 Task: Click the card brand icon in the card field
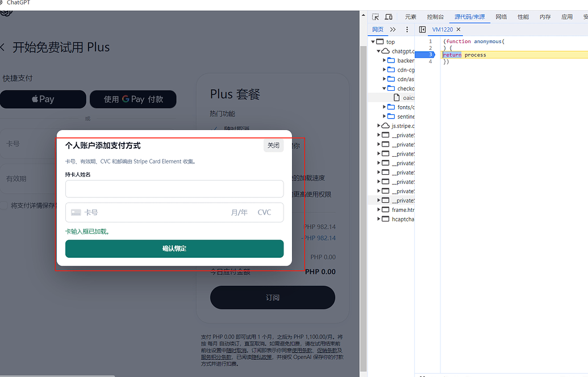pos(76,212)
